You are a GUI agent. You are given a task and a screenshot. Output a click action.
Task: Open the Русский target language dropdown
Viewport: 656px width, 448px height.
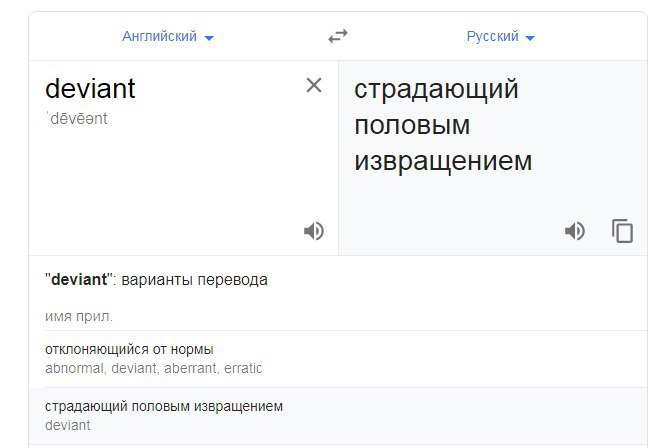[x=501, y=37]
